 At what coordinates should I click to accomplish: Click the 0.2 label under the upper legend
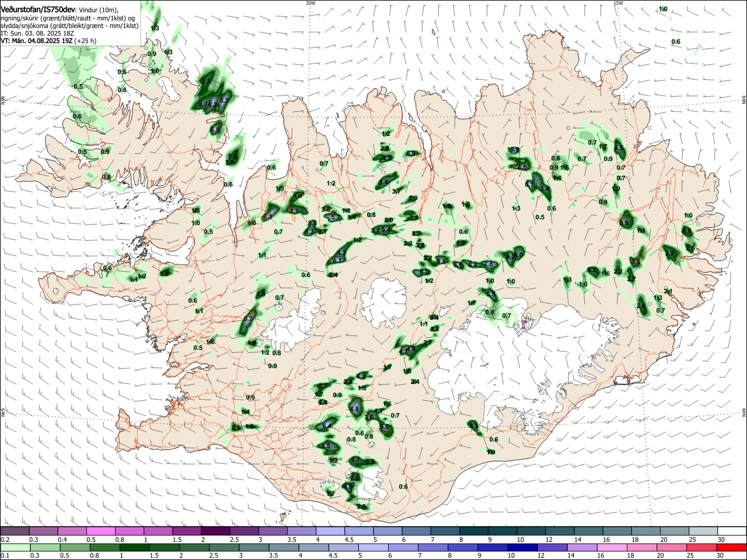(x=4, y=540)
